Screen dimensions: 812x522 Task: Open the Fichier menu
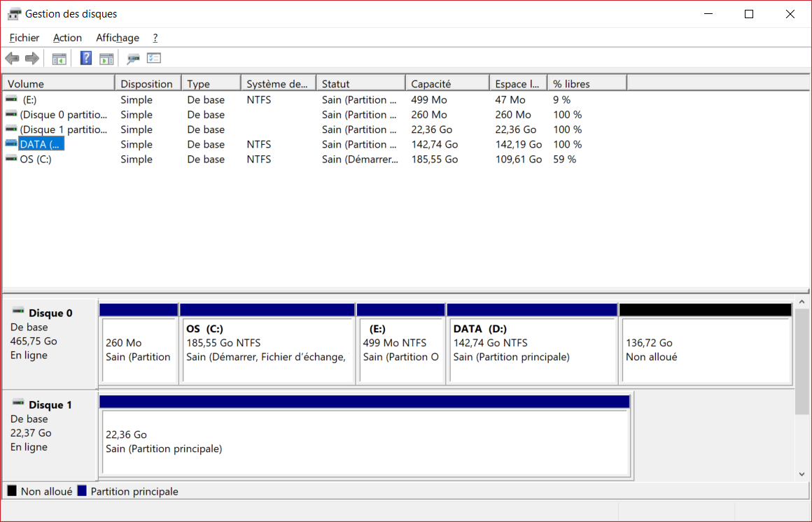click(x=24, y=38)
